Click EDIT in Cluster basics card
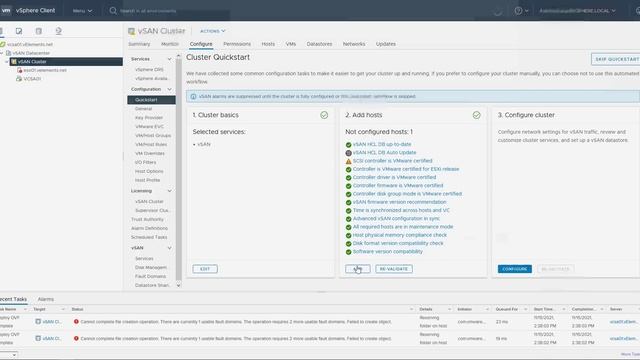 (x=205, y=269)
